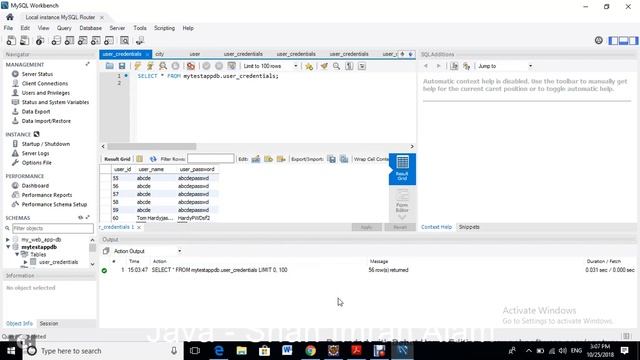The height and width of the screenshot is (360, 640).
Task: Open the performance Dashboard
Action: [x=35, y=186]
